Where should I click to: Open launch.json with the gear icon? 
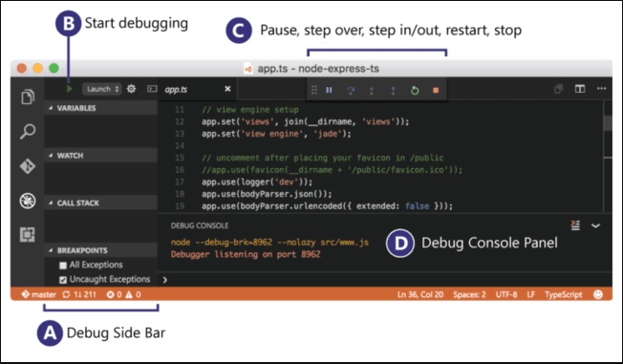(x=131, y=89)
